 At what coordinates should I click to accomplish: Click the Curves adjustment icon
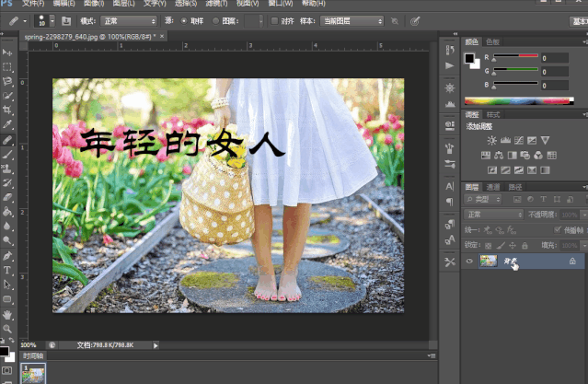pos(519,140)
